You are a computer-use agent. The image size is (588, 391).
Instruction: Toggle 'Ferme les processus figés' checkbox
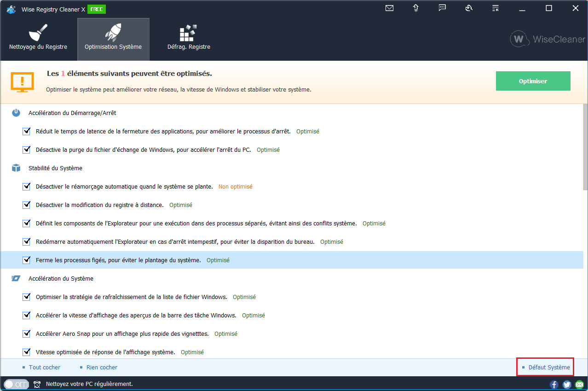point(26,260)
